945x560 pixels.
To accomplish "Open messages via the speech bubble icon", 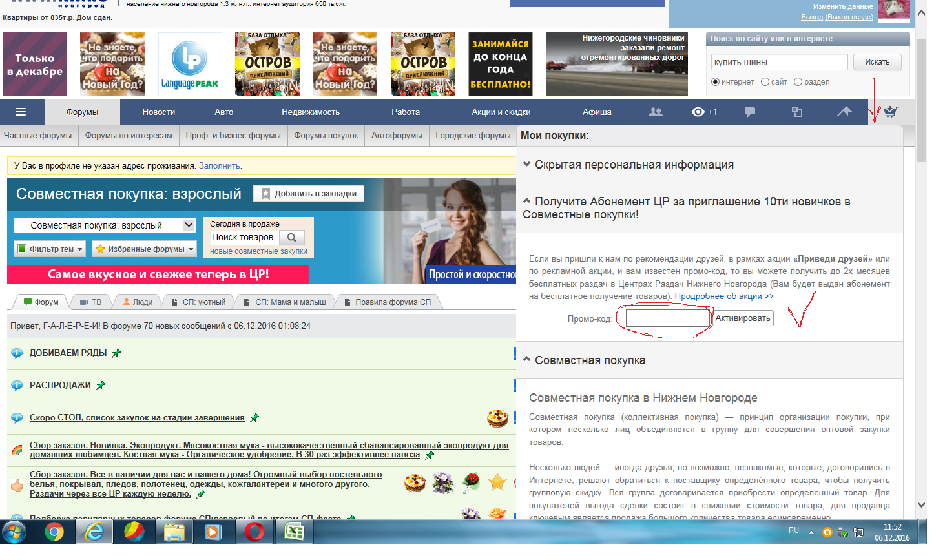I will coord(750,112).
